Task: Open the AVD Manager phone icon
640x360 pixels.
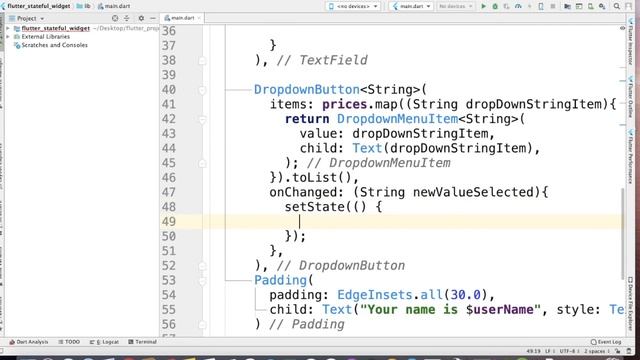Action: click(x=541, y=6)
